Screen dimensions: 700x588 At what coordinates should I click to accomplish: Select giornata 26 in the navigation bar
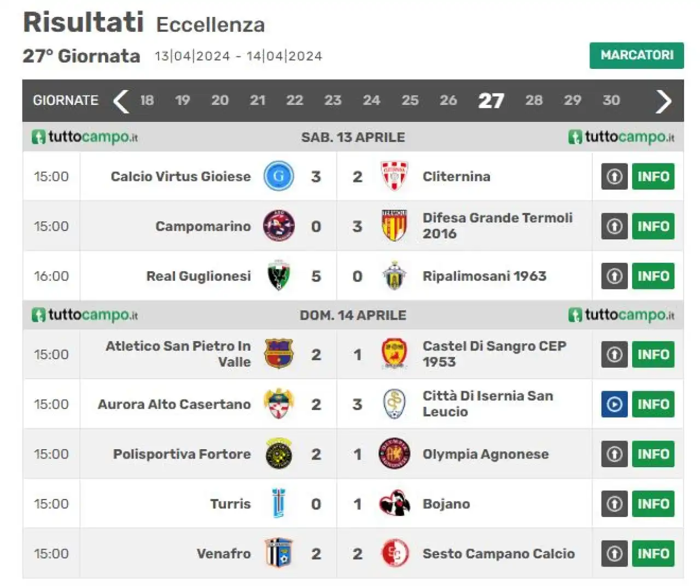[x=448, y=101]
